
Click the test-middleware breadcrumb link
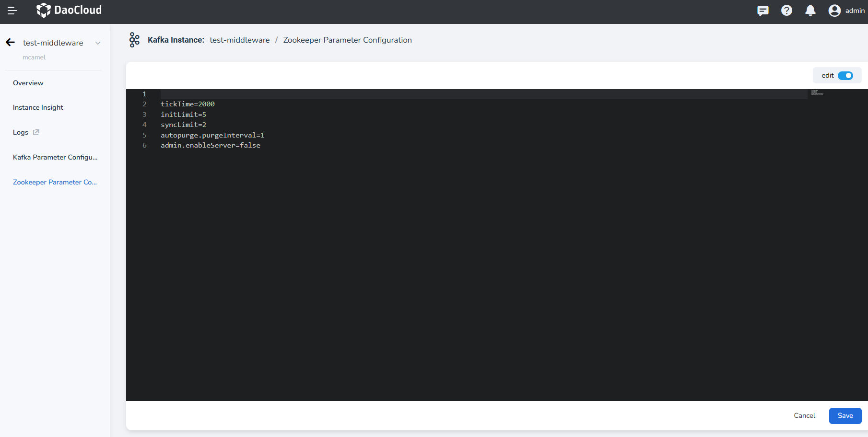click(239, 40)
